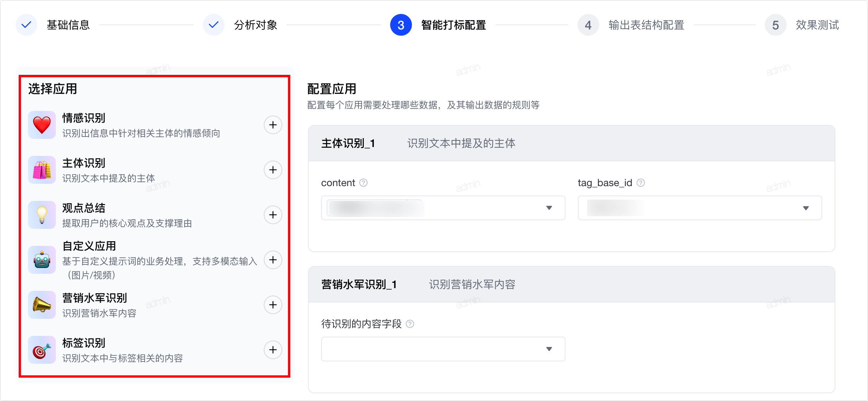
Task: Click the red heart 情感识别 icon
Action: coord(42,125)
